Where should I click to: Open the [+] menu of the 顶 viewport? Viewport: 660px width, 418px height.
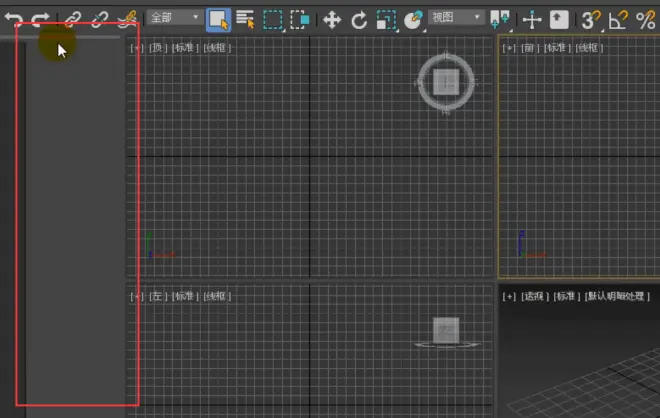coord(137,48)
